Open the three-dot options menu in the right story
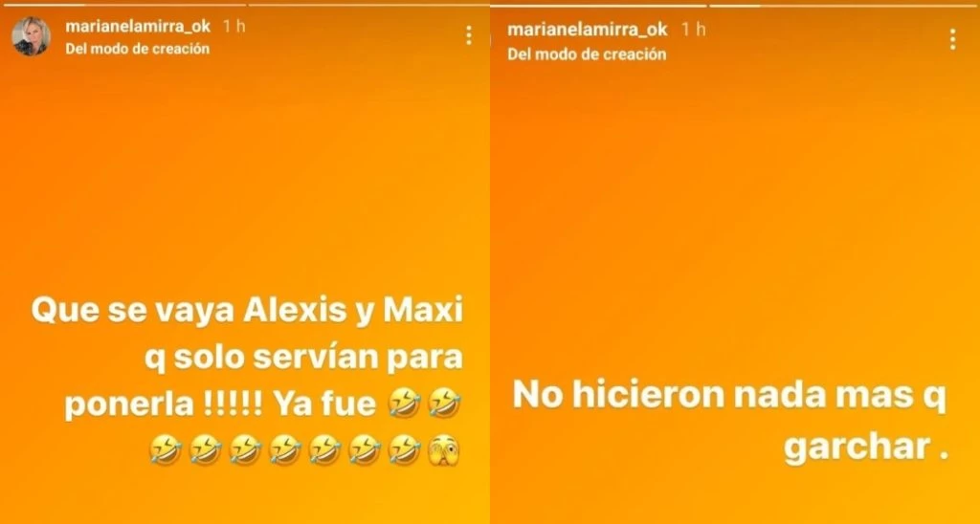This screenshot has height=524, width=980. pyautogui.click(x=952, y=39)
